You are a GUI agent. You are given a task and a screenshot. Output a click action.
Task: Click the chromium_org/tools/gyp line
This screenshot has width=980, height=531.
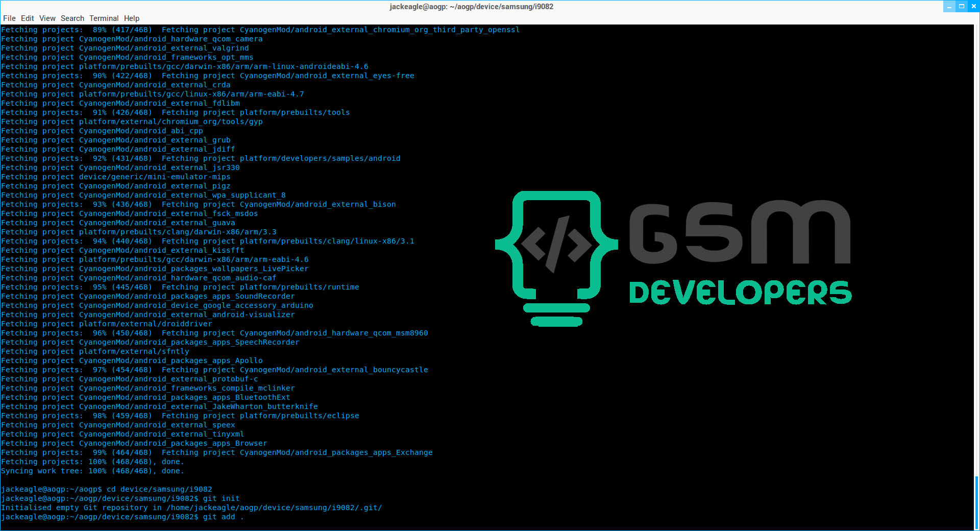tap(132, 122)
